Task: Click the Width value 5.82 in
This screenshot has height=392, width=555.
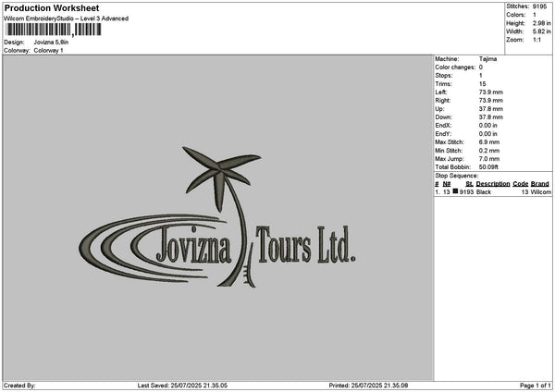Action: (x=542, y=31)
